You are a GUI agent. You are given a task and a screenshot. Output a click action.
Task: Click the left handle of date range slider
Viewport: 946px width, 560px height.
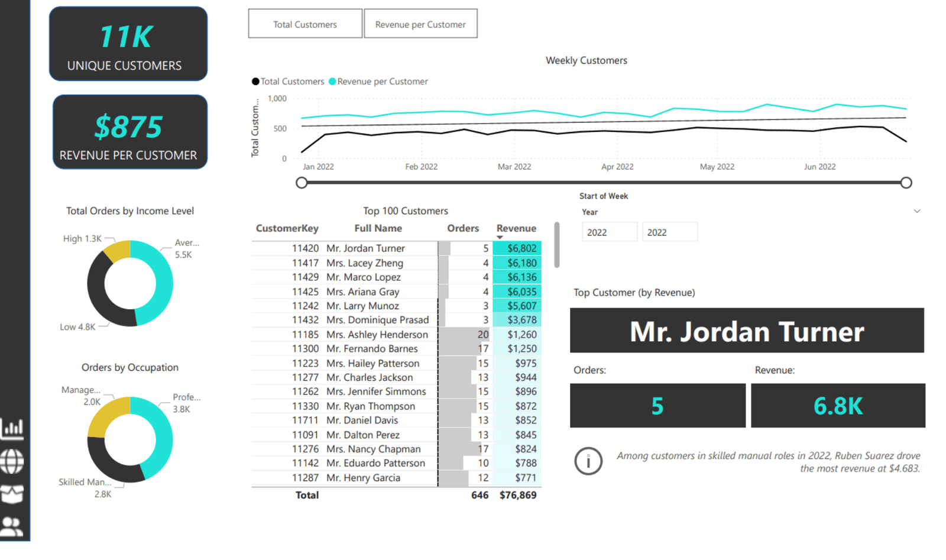pos(302,183)
